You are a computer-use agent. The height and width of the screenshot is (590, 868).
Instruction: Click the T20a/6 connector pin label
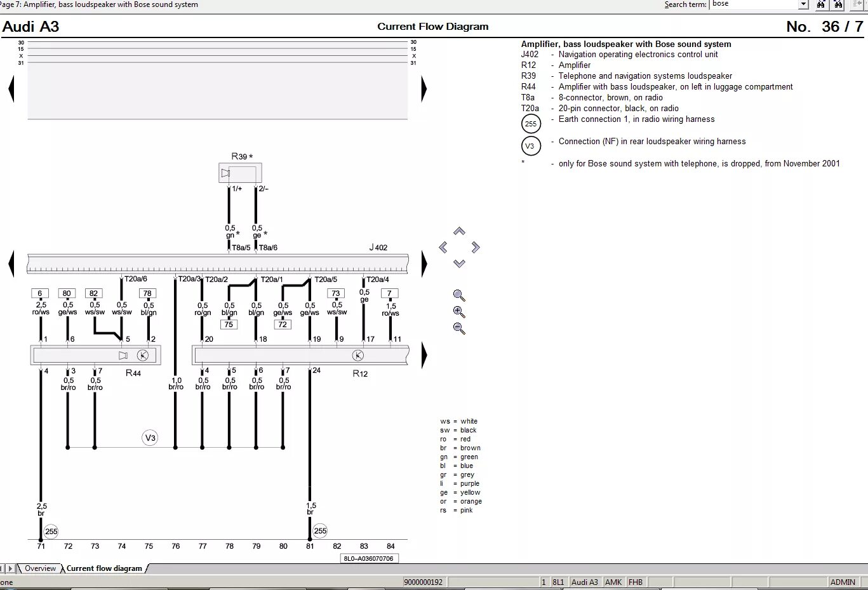tap(136, 279)
